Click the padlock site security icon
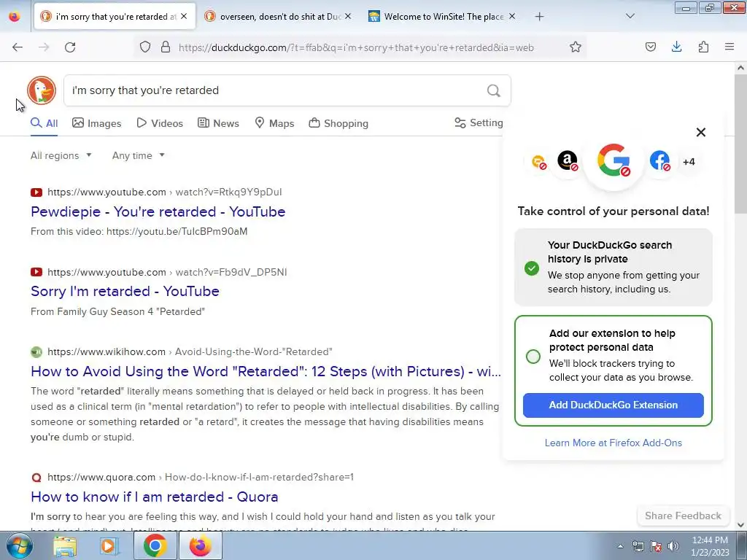The width and height of the screenshot is (747, 560). tap(166, 47)
